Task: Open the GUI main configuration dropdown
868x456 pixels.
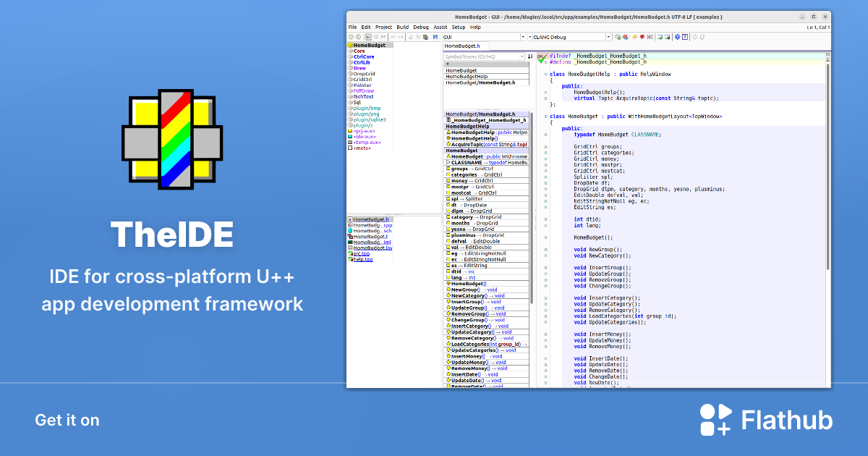Action: [x=484, y=37]
